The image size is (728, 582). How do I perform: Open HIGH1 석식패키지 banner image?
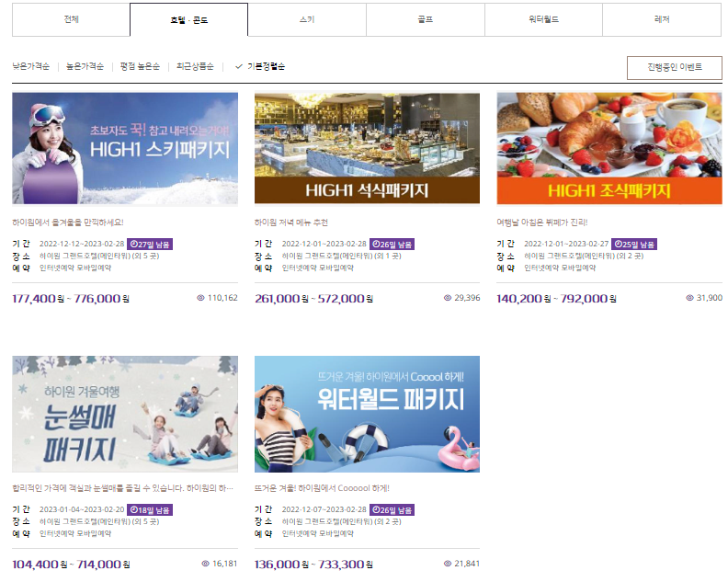coord(367,148)
